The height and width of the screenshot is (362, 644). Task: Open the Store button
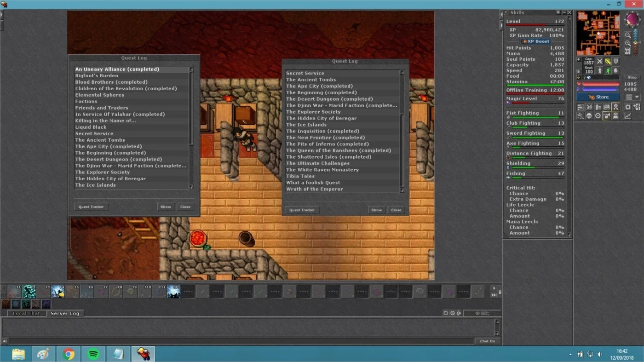(598, 97)
